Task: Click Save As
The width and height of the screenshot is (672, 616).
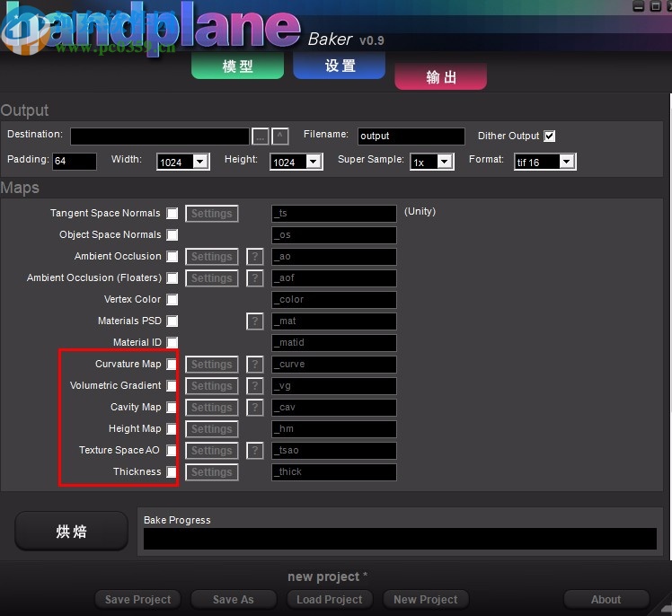Action: pyautogui.click(x=234, y=599)
